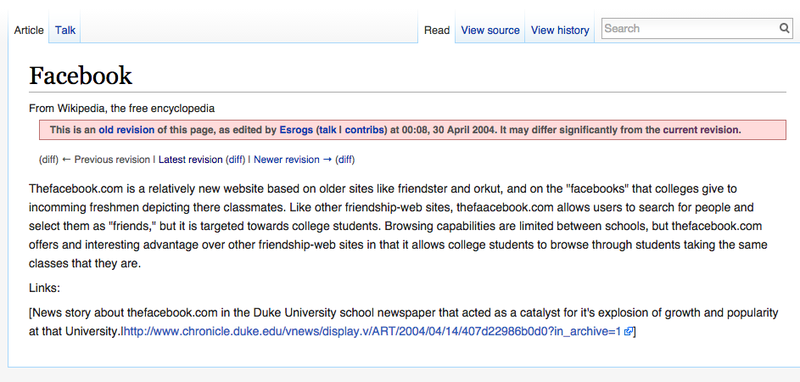
Task: Open the chronicle.duke.edu news story URL
Action: click(372, 332)
